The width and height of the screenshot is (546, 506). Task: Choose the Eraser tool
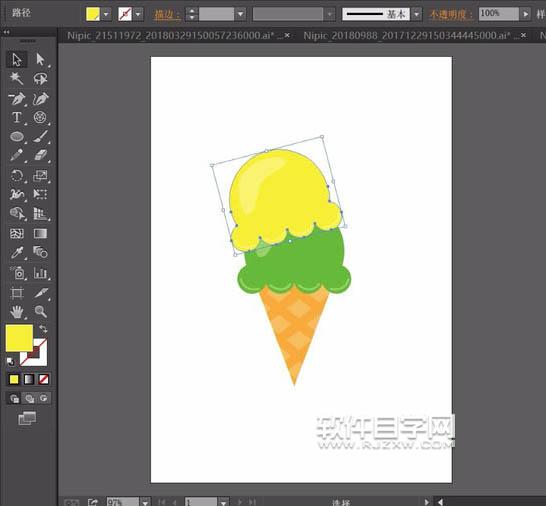(40, 155)
